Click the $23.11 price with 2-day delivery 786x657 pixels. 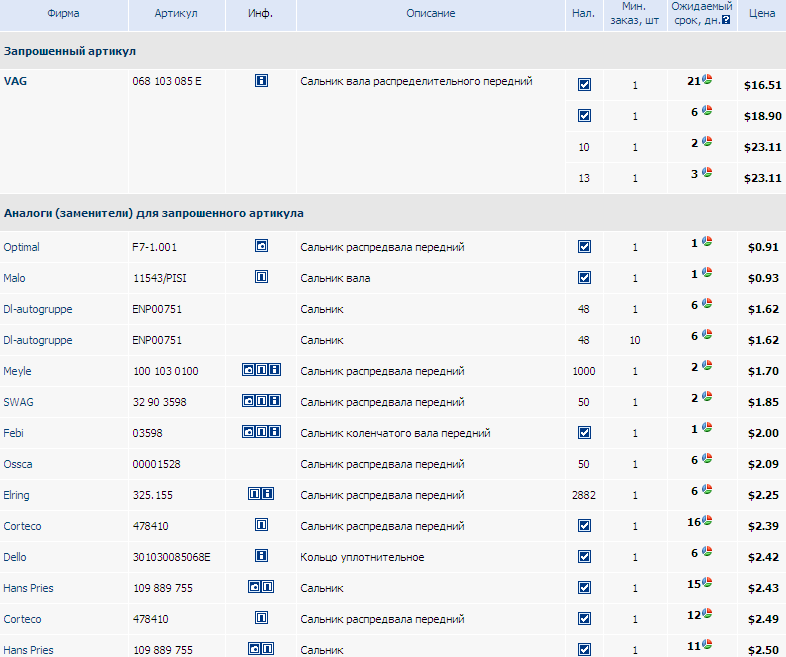coord(762,147)
